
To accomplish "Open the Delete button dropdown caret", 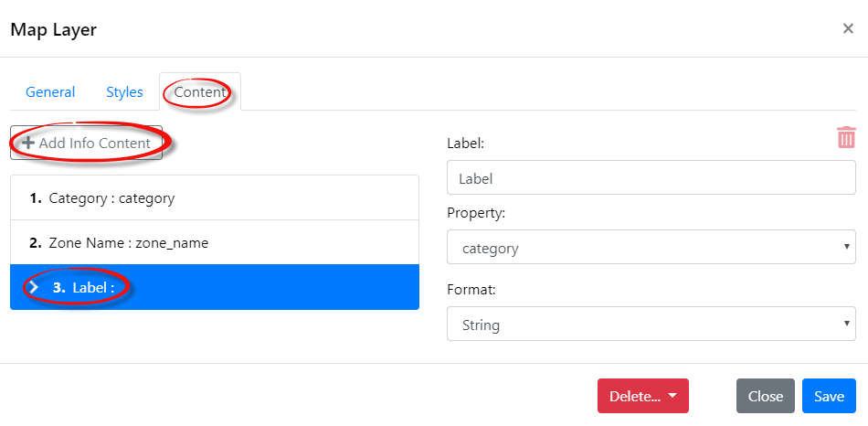I will coord(672,396).
